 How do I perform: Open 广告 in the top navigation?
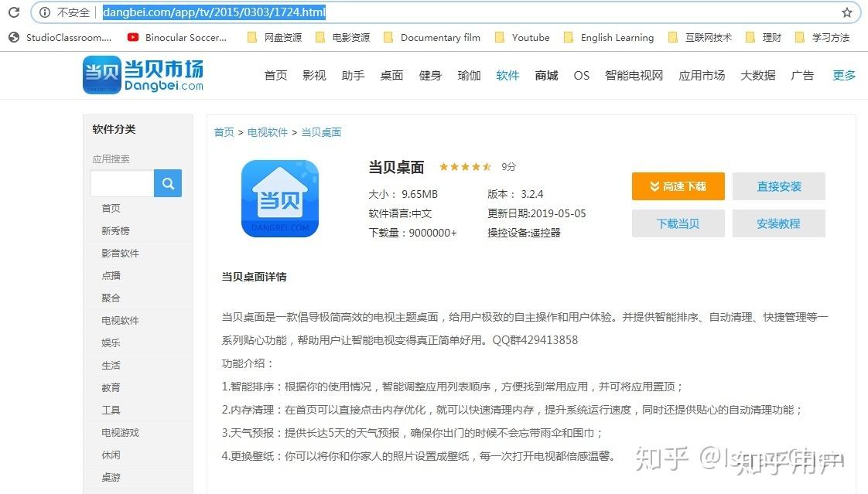click(803, 75)
